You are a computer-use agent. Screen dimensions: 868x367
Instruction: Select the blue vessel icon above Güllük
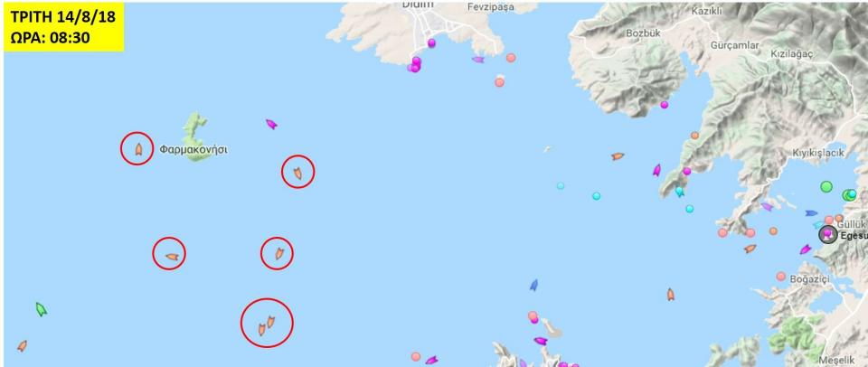coord(811,212)
